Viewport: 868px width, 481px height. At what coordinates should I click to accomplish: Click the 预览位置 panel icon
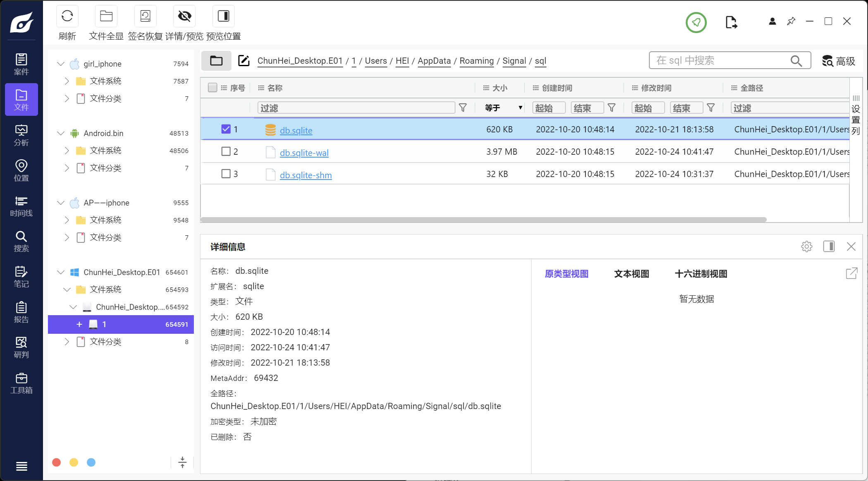tap(224, 16)
